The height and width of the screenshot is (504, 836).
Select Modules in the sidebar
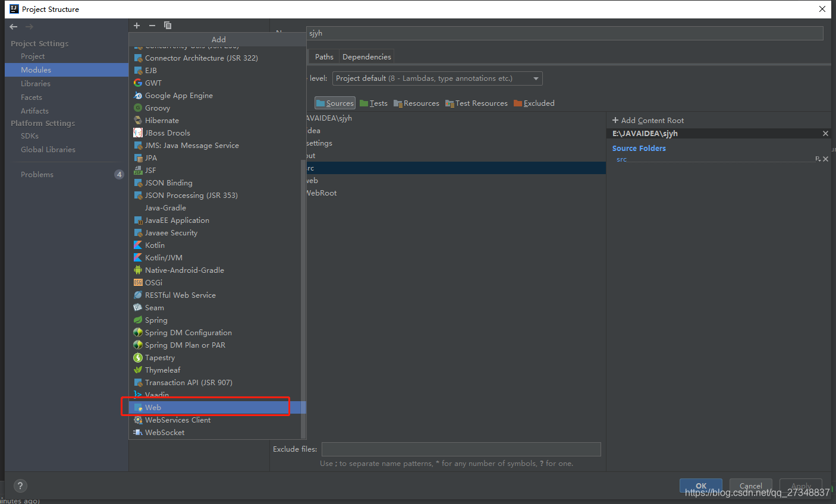[67, 70]
